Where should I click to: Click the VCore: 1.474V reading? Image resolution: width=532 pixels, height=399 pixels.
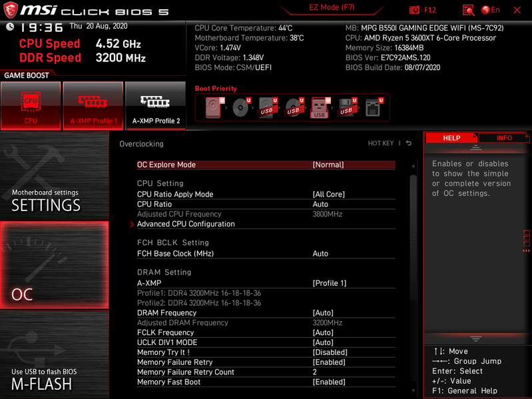(x=218, y=47)
